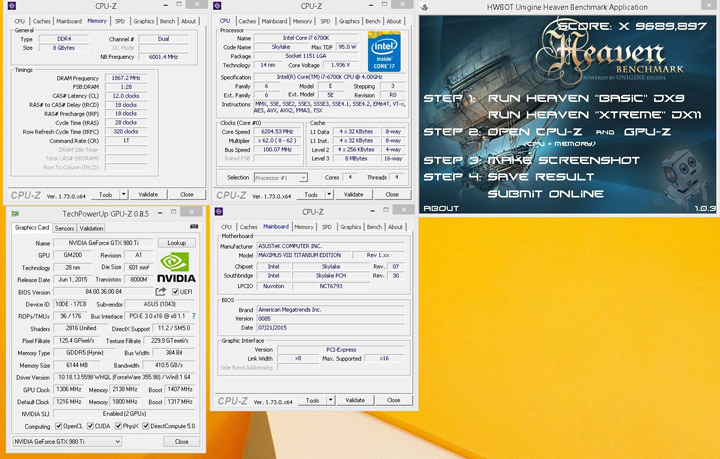Run Heaven "Basic" DX9 benchmark
This screenshot has width=720, height=459.
(x=586, y=98)
